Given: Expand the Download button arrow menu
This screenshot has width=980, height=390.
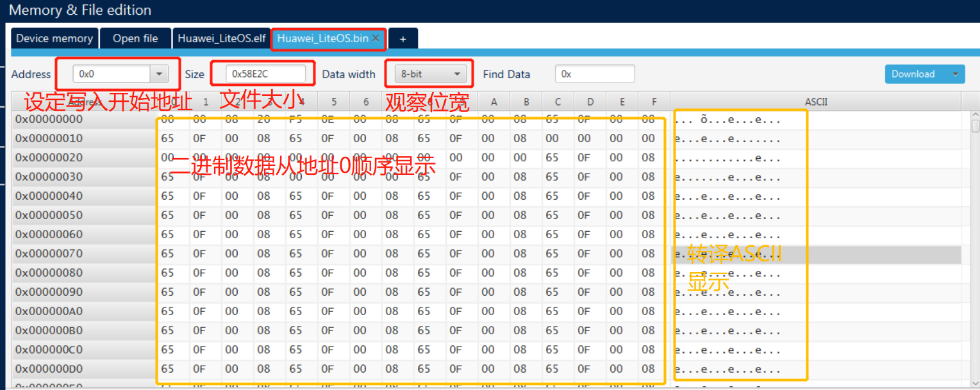Looking at the screenshot, I should coord(957,74).
